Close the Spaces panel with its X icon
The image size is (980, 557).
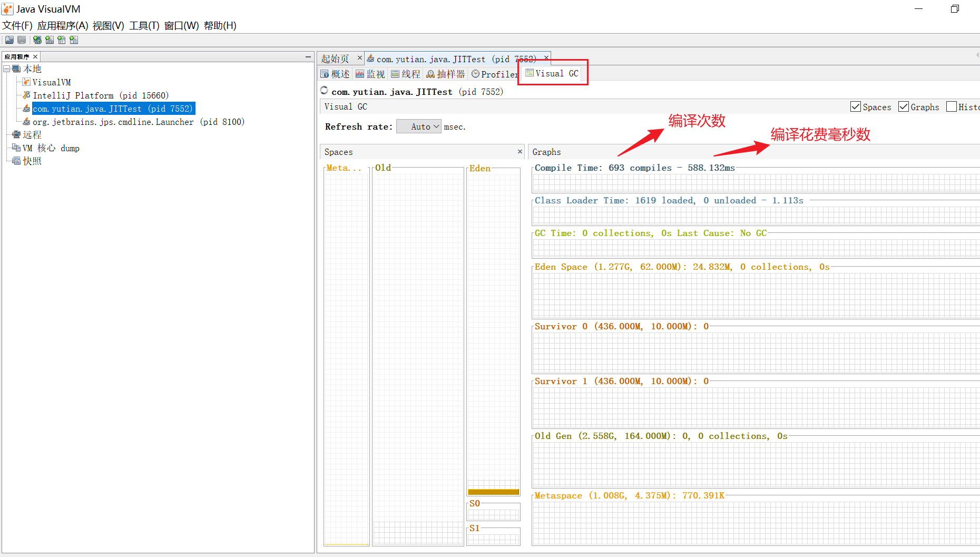520,152
